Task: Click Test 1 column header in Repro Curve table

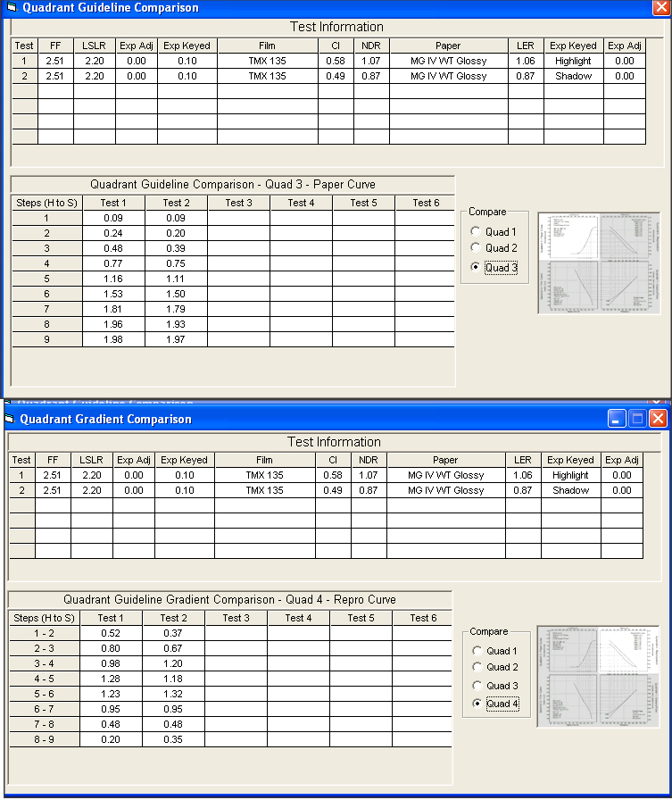Action: coord(111,618)
